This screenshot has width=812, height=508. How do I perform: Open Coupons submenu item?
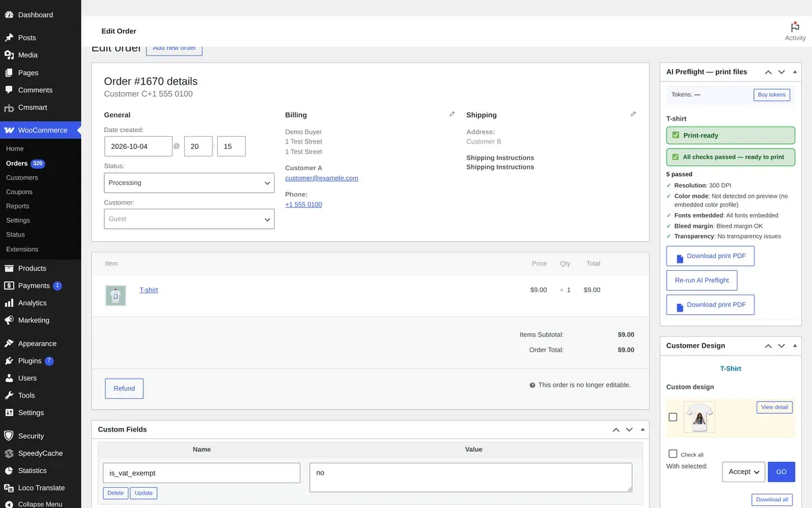pos(20,192)
